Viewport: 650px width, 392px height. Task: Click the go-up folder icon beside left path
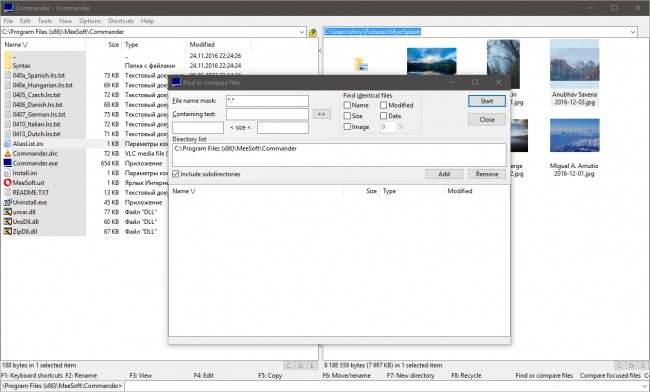click(x=313, y=32)
